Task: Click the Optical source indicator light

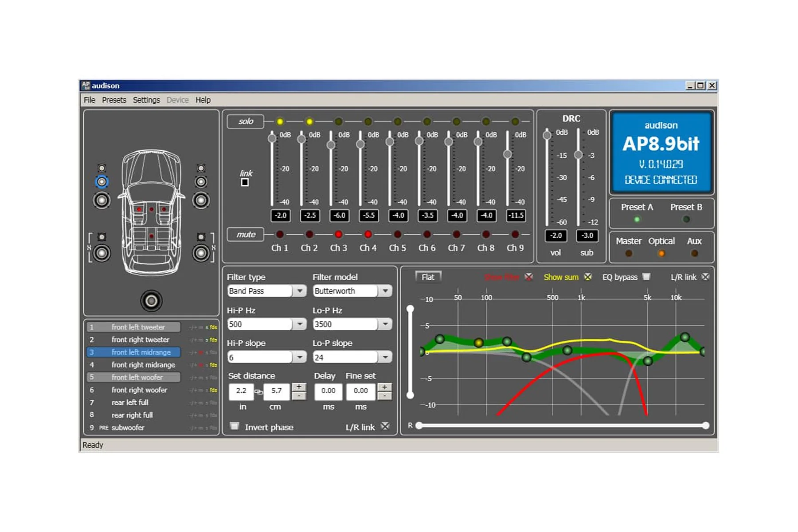Action: 661,253
